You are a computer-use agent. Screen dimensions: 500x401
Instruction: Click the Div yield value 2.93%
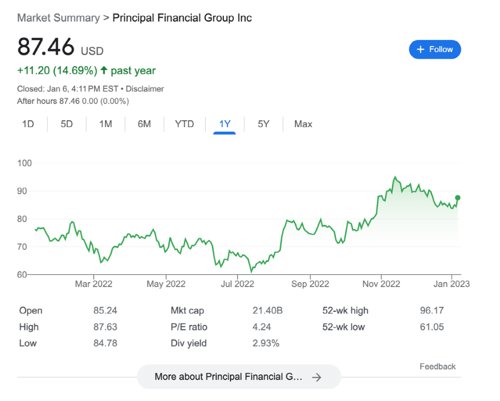[x=266, y=343]
